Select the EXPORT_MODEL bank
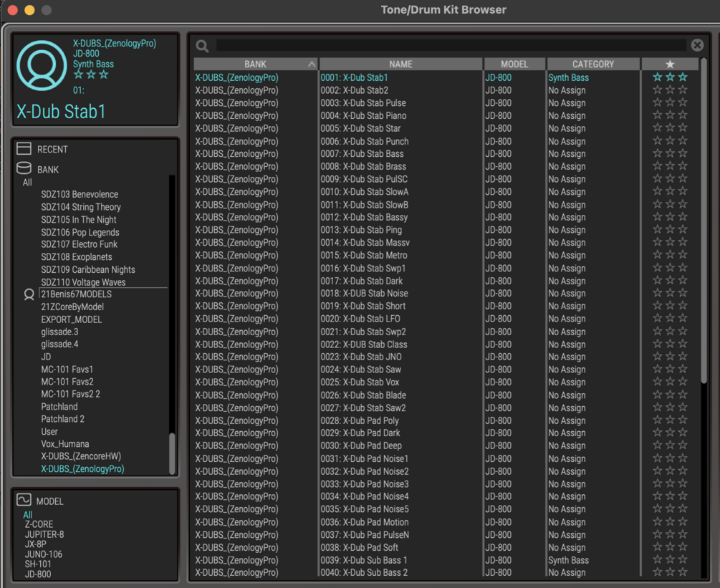Viewport: 720px width, 588px height. click(71, 319)
